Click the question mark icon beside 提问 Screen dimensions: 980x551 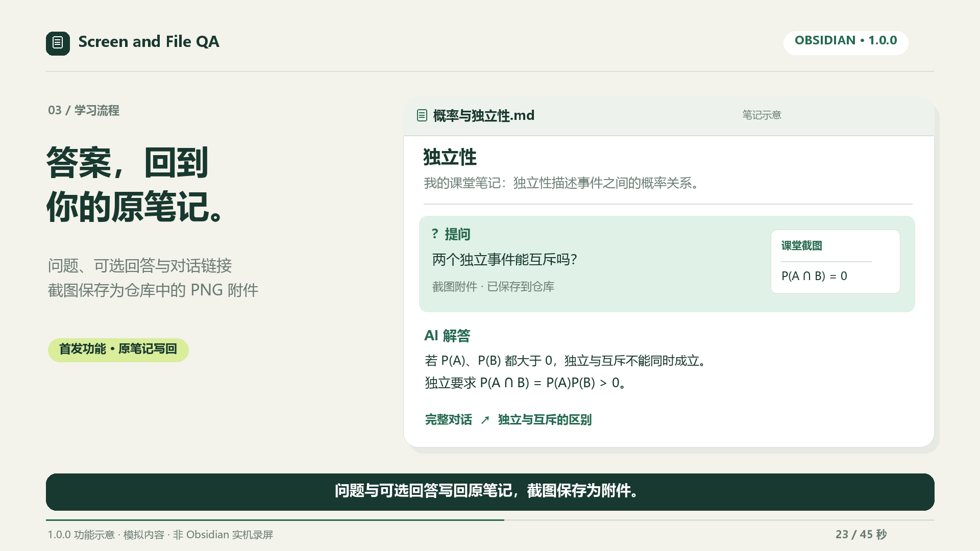(435, 234)
